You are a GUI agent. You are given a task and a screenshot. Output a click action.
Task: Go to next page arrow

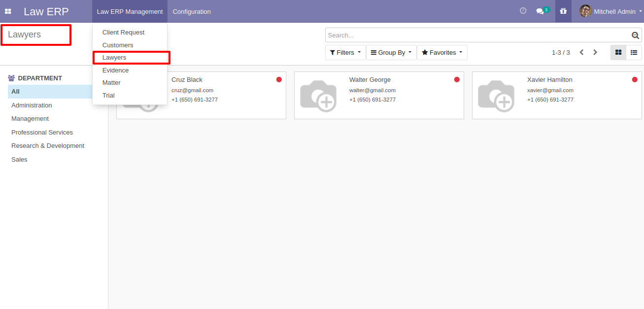595,52
